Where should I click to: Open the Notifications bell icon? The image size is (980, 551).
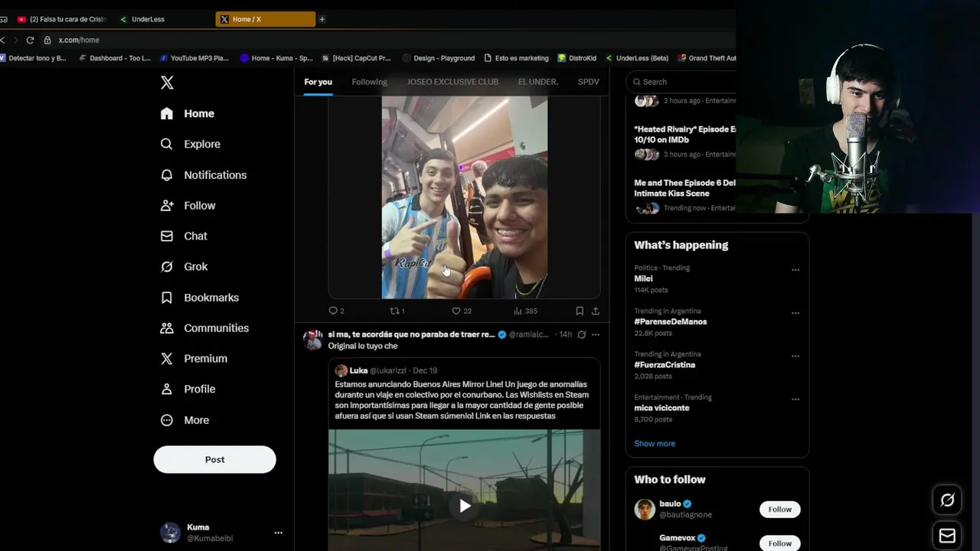coord(167,174)
